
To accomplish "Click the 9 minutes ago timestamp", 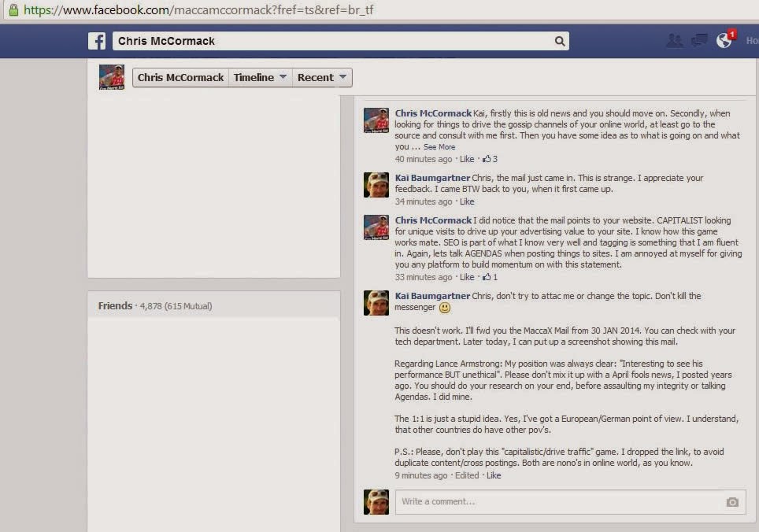I will pyautogui.click(x=420, y=475).
